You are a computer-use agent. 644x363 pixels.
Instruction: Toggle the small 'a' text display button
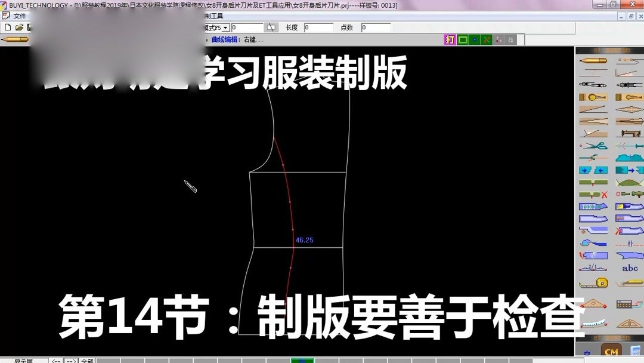(x=511, y=39)
